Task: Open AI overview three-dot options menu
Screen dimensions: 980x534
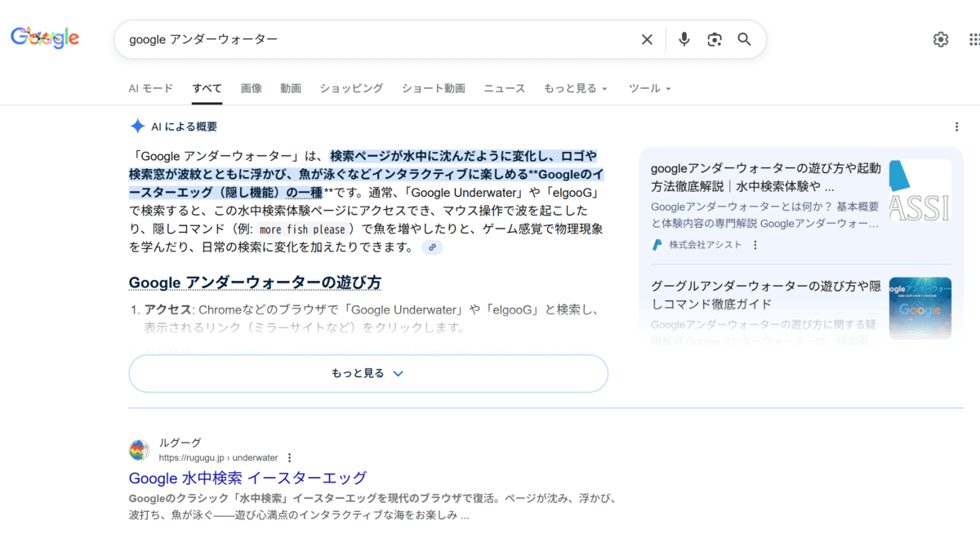Action: [956, 127]
